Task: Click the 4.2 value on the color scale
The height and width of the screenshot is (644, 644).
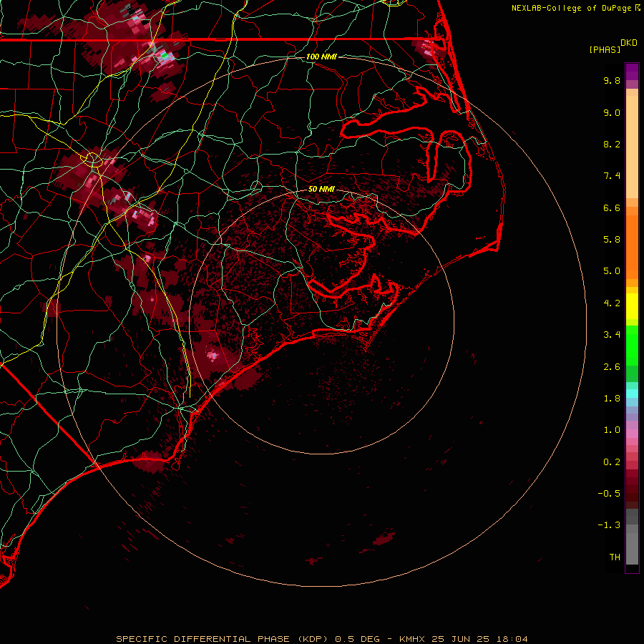Action: point(612,303)
